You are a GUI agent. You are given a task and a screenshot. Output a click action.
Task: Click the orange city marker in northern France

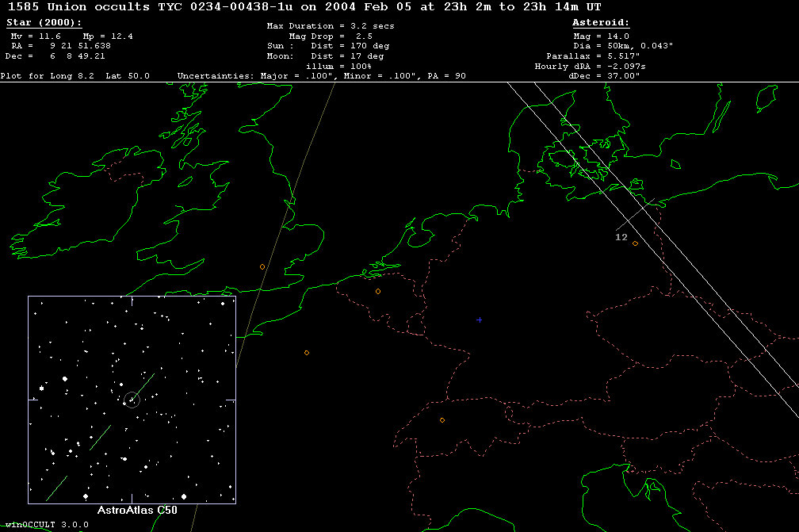[307, 352]
